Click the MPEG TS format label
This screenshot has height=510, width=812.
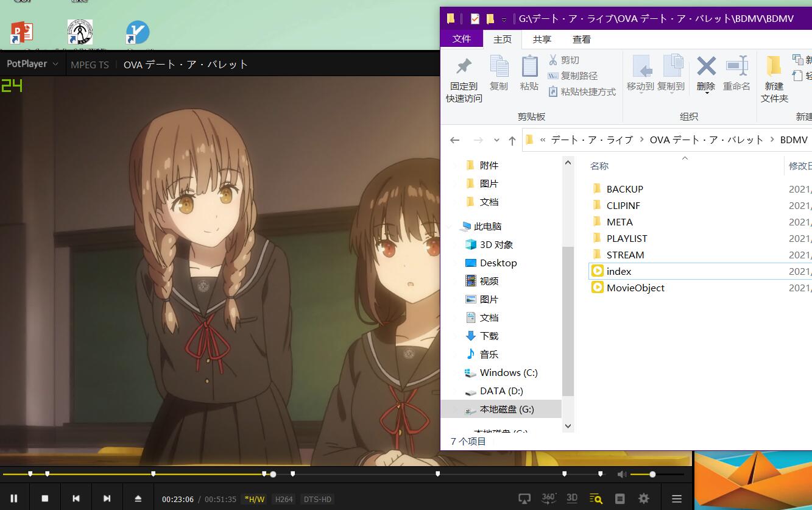[90, 65]
